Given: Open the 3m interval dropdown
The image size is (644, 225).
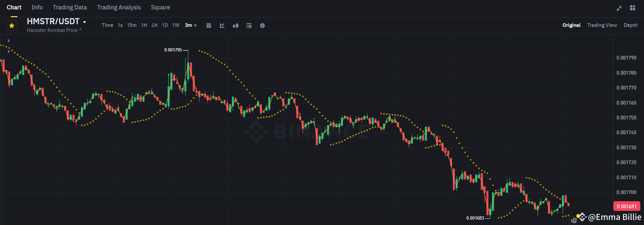Looking at the screenshot, I should coord(190,25).
